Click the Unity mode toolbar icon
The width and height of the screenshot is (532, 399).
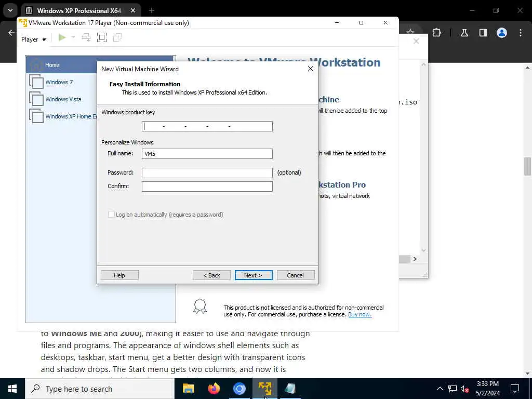pos(117,37)
